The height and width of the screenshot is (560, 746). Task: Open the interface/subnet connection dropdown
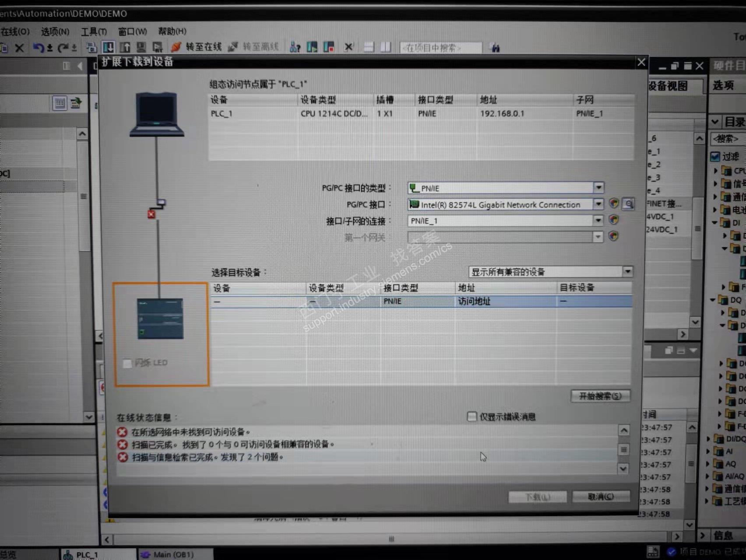598,220
